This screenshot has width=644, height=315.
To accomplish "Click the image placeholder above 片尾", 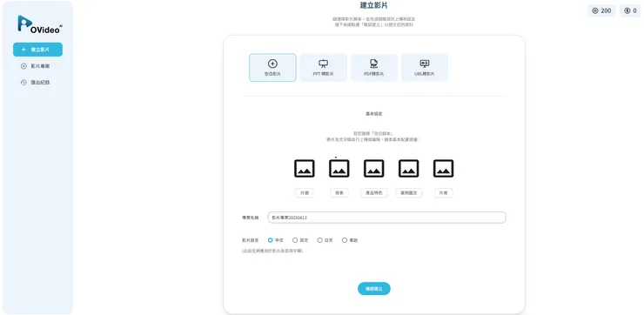I will pos(444,169).
